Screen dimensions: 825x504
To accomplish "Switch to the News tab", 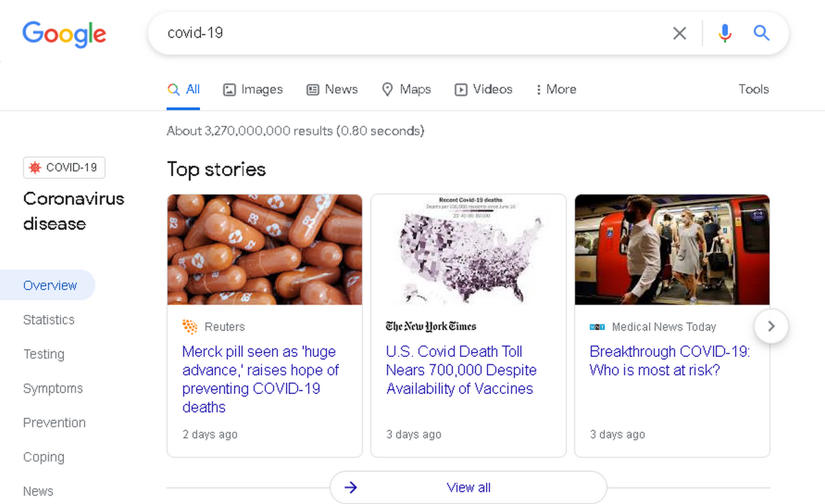I will [x=332, y=89].
